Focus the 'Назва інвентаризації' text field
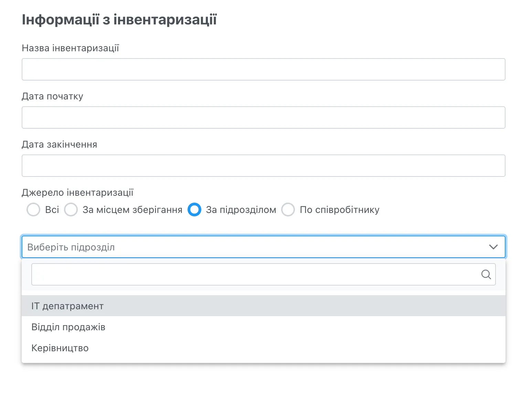This screenshot has height=397, width=532. tap(263, 69)
